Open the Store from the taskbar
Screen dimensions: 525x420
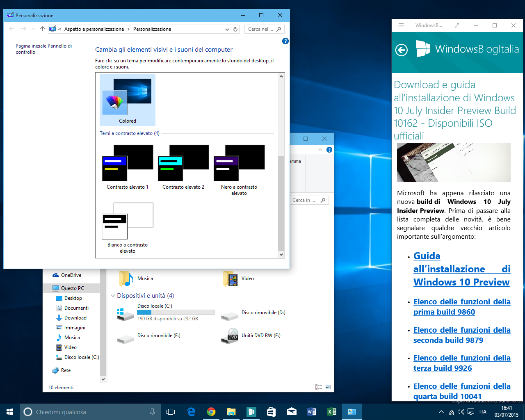[x=271, y=412]
